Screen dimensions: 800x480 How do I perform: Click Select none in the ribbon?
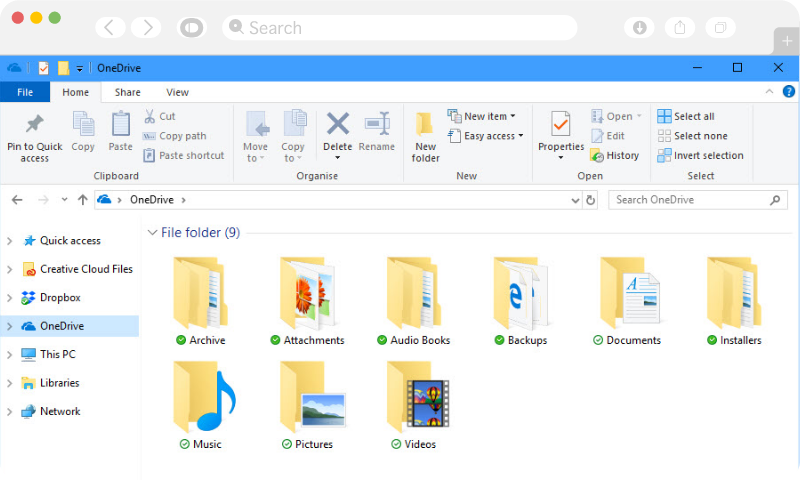(x=692, y=136)
